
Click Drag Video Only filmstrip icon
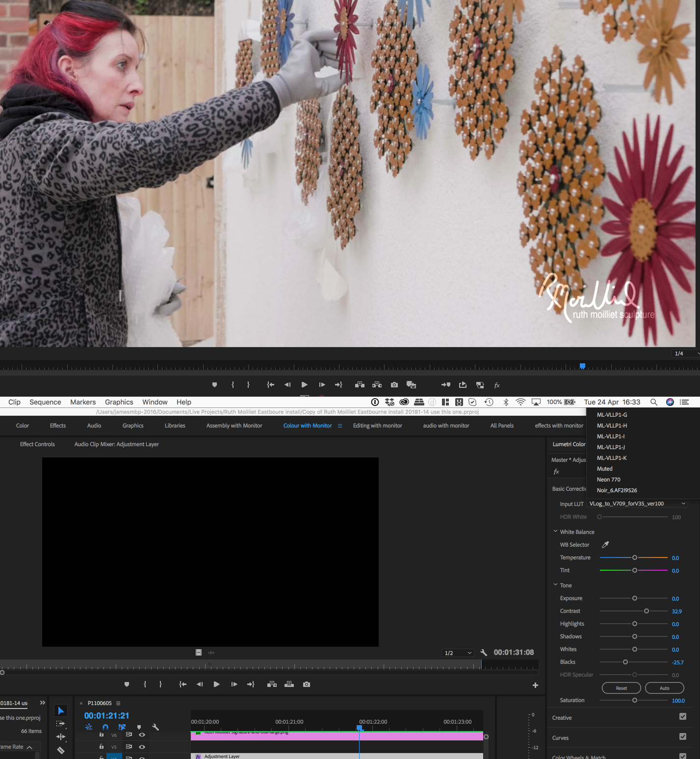tap(199, 653)
